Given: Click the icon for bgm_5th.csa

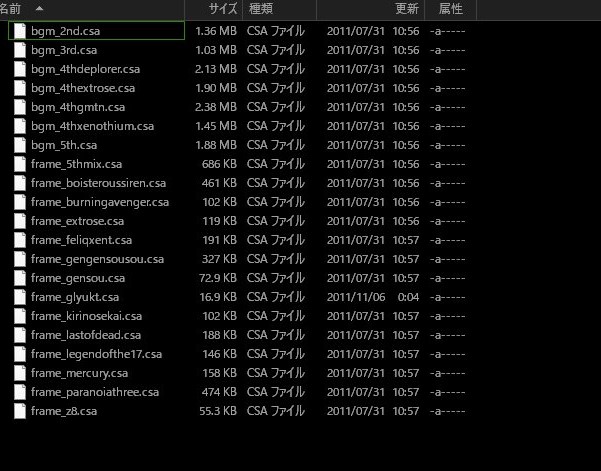Looking at the screenshot, I should 20,145.
